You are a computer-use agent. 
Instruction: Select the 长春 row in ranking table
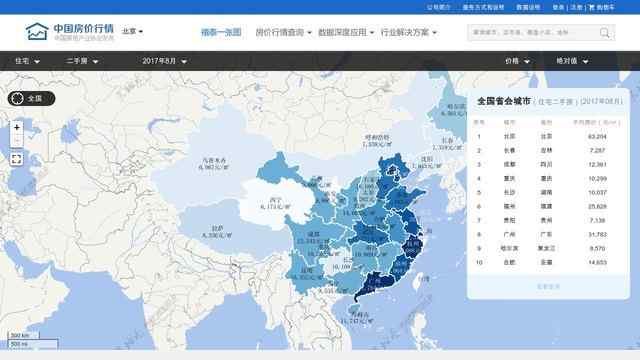[548, 150]
